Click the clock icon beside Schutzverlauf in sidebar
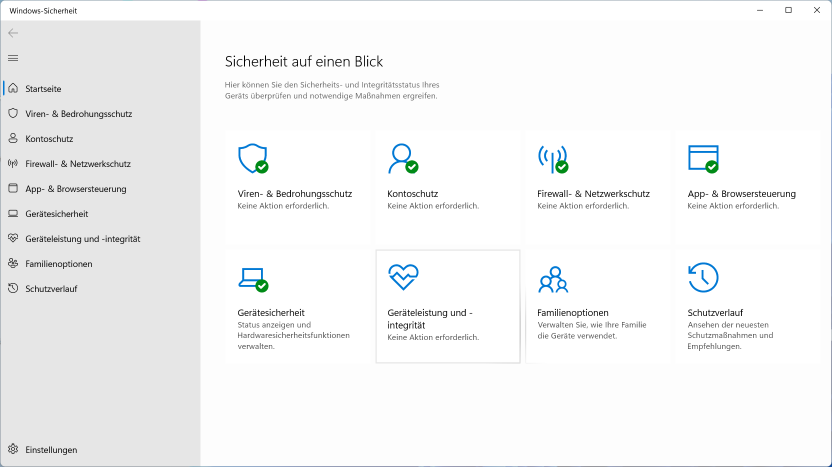The width and height of the screenshot is (832, 467). [13, 288]
